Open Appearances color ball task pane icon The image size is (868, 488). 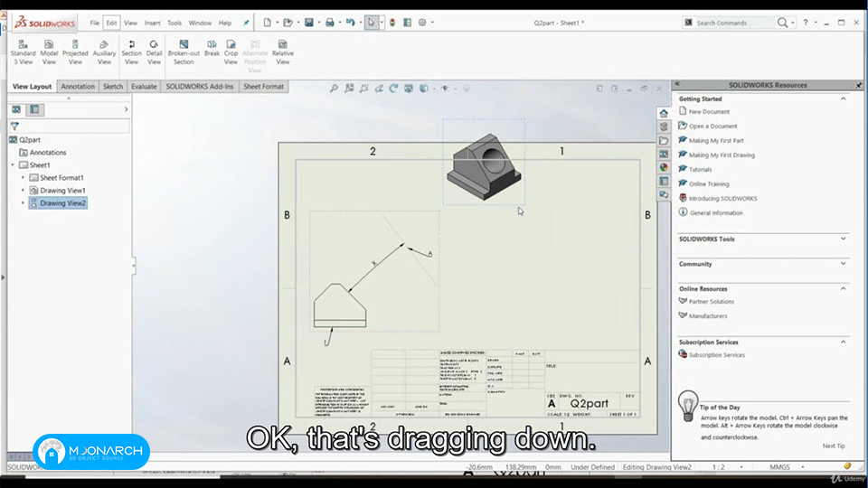664,168
